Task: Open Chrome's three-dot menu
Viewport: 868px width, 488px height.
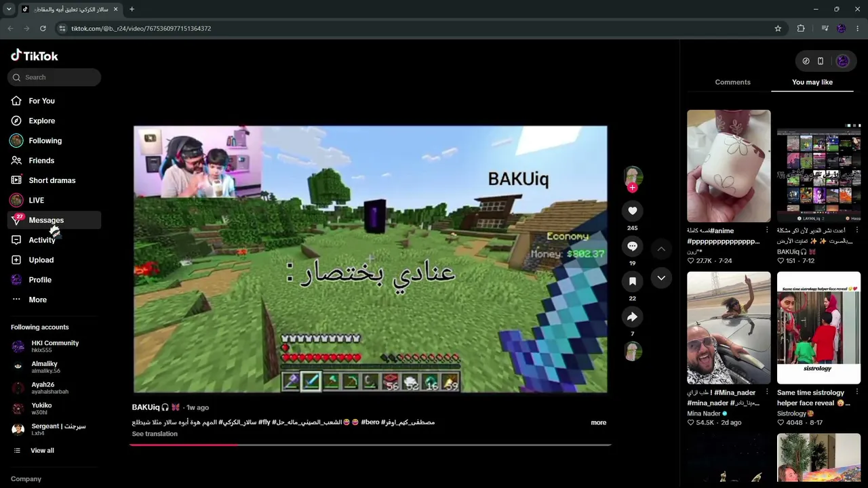Action: pos(858,28)
